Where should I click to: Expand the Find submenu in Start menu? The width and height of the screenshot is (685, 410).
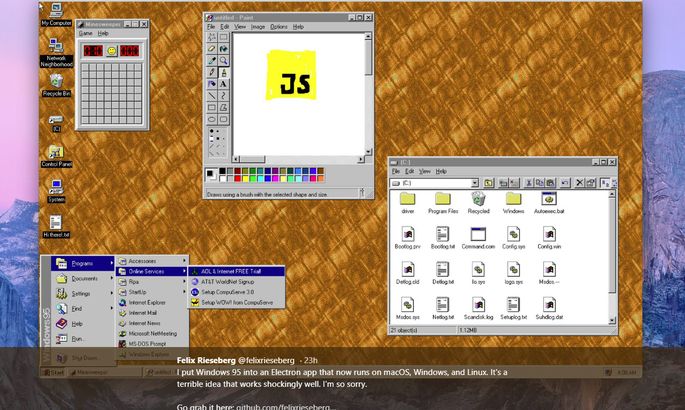(x=83, y=309)
